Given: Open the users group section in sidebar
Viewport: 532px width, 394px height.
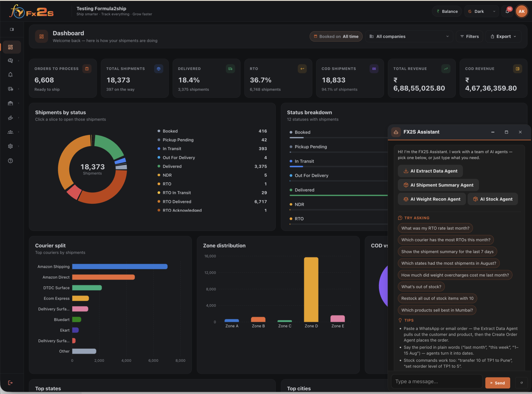Looking at the screenshot, I should click(x=10, y=132).
